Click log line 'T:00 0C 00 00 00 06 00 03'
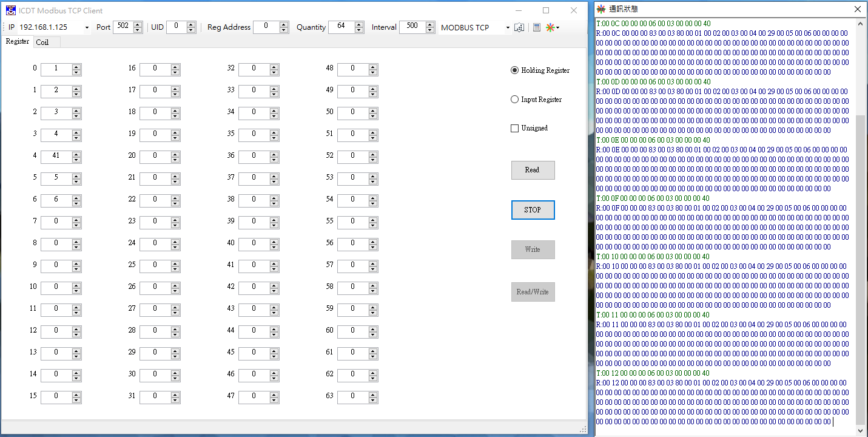The image size is (868, 437). point(653,24)
